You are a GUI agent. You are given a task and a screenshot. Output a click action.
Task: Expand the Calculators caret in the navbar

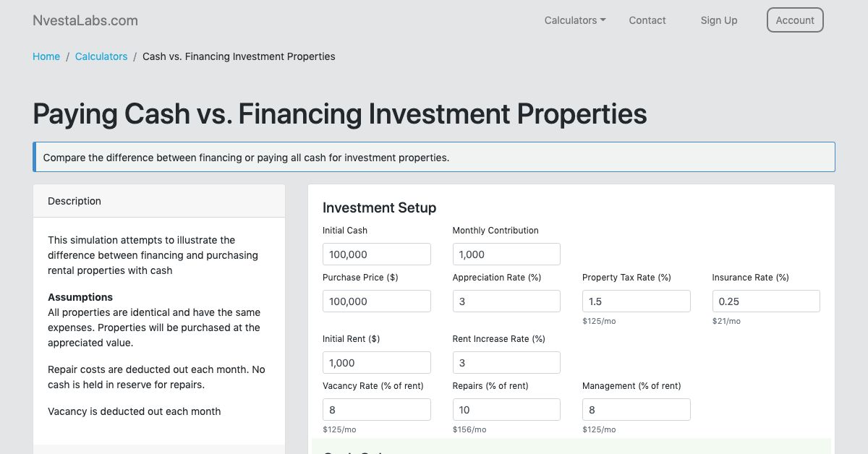[x=603, y=20]
